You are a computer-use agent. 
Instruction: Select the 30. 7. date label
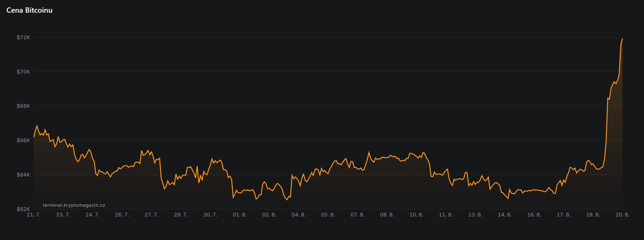click(210, 215)
